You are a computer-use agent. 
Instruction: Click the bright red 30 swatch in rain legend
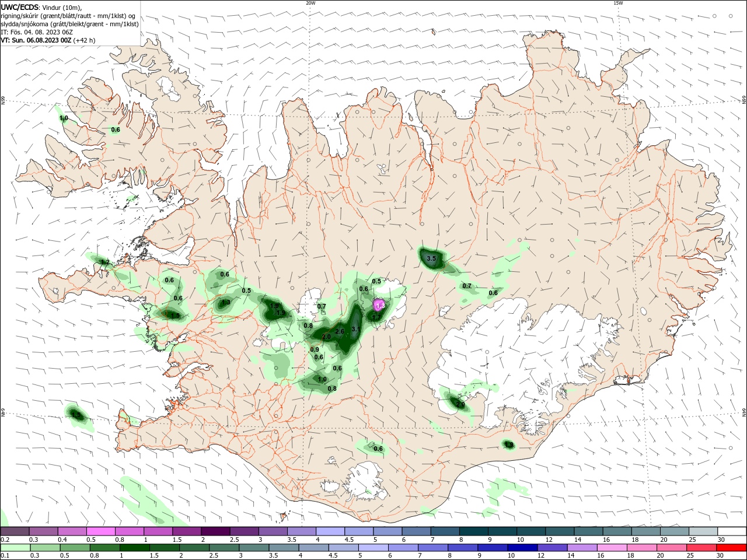(731, 548)
